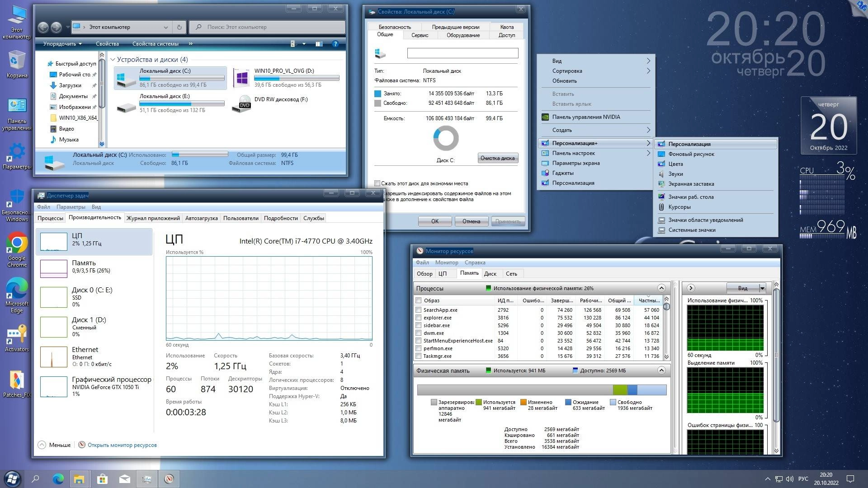Click the Help question mark icon in Explorer toolbar
Image resolution: width=868 pixels, height=488 pixels.
click(335, 44)
